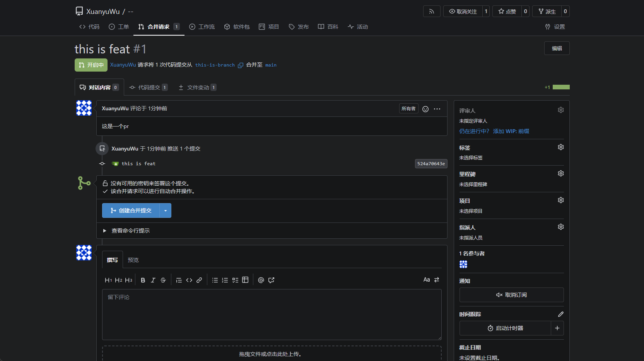
Task: Insert quote block in comment editor
Action: click(179, 280)
